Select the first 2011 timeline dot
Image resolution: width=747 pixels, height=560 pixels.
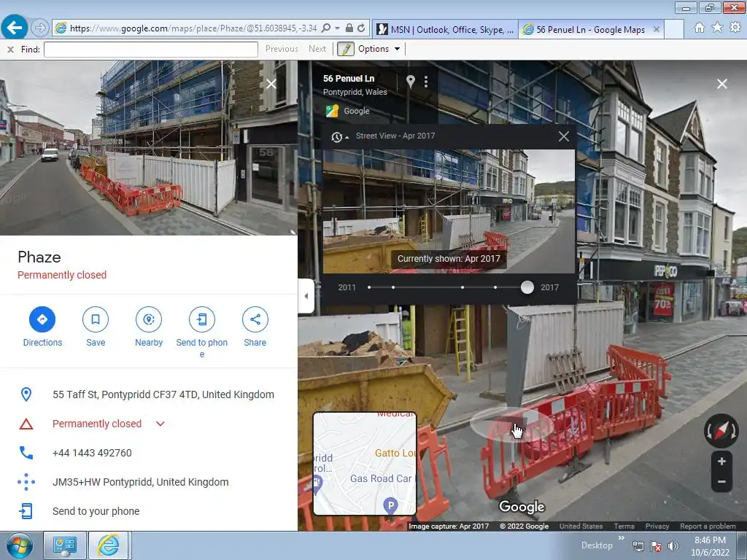tap(369, 287)
